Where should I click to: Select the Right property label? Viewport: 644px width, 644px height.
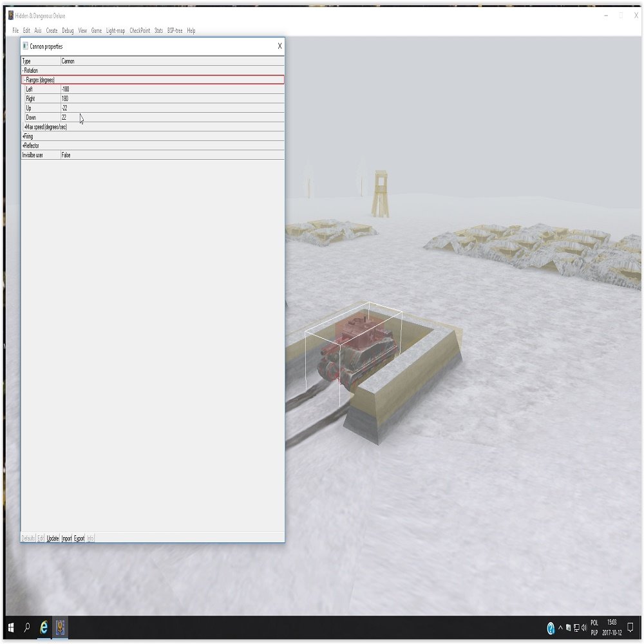click(x=30, y=99)
